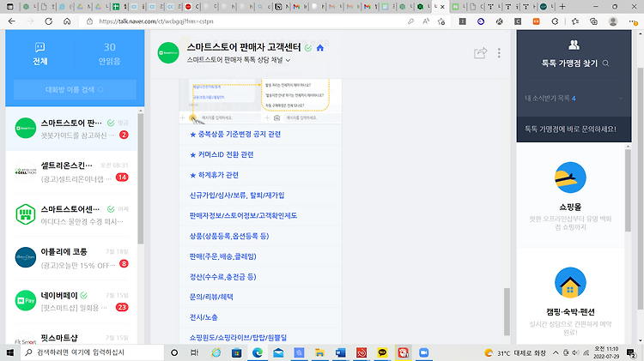Screen dimensions: 644x361
Task: Click the browser address bar URL
Action: coord(156,21)
